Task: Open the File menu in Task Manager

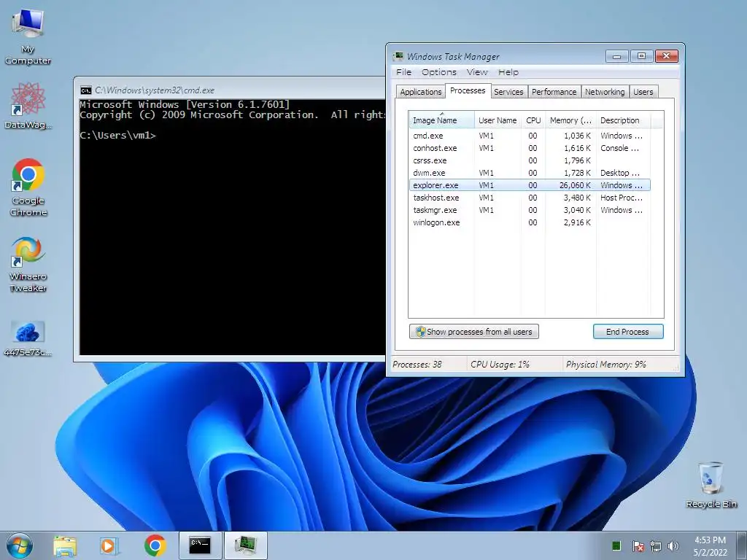Action: point(403,72)
